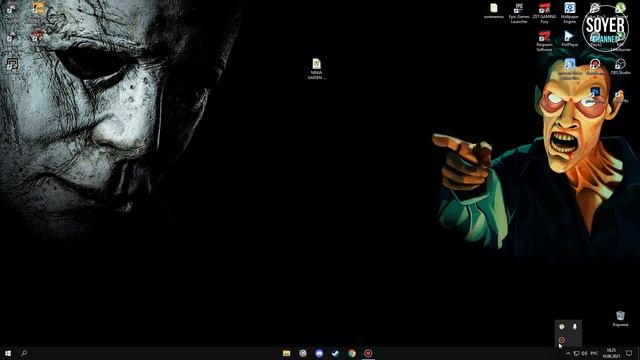Open the blue Steam-like taskbar icon

pos(336,353)
